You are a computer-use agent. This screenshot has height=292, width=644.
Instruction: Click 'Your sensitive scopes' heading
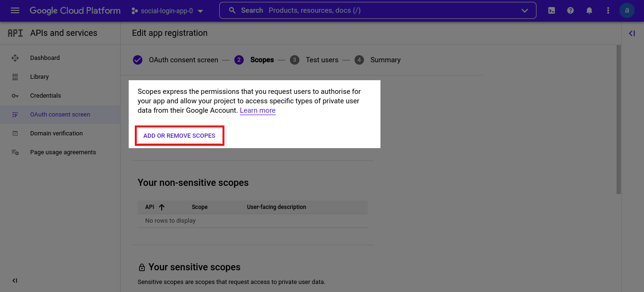pyautogui.click(x=194, y=267)
